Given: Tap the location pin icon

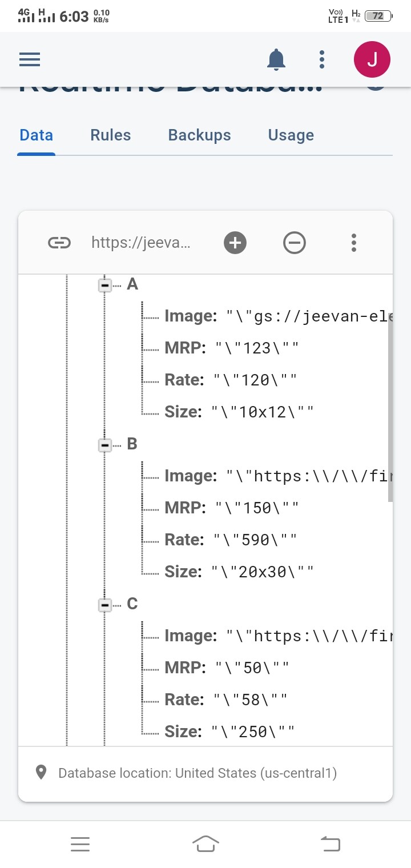Looking at the screenshot, I should [41, 773].
